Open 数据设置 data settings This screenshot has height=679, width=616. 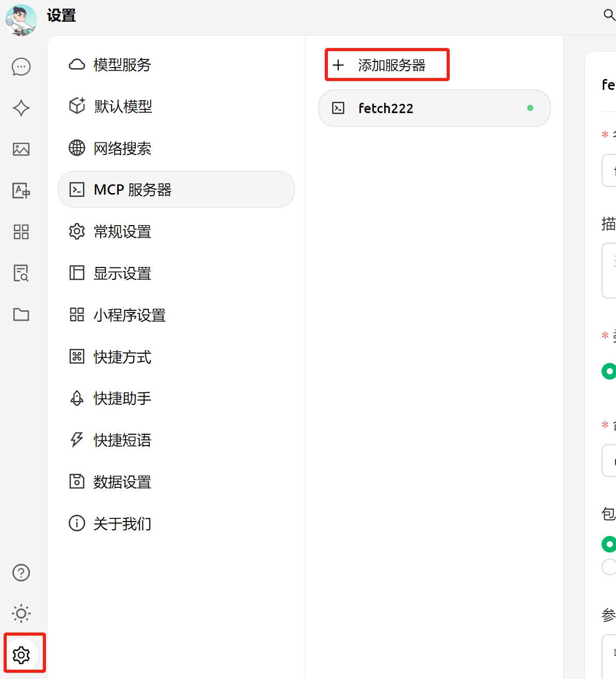[x=122, y=482]
